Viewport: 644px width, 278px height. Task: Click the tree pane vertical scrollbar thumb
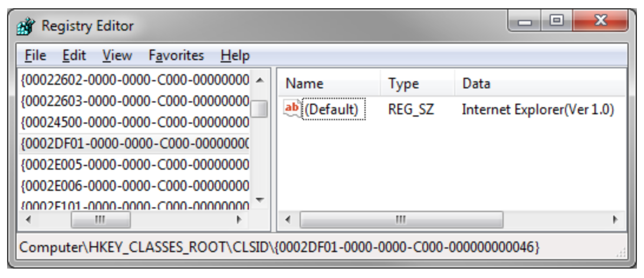click(x=259, y=109)
